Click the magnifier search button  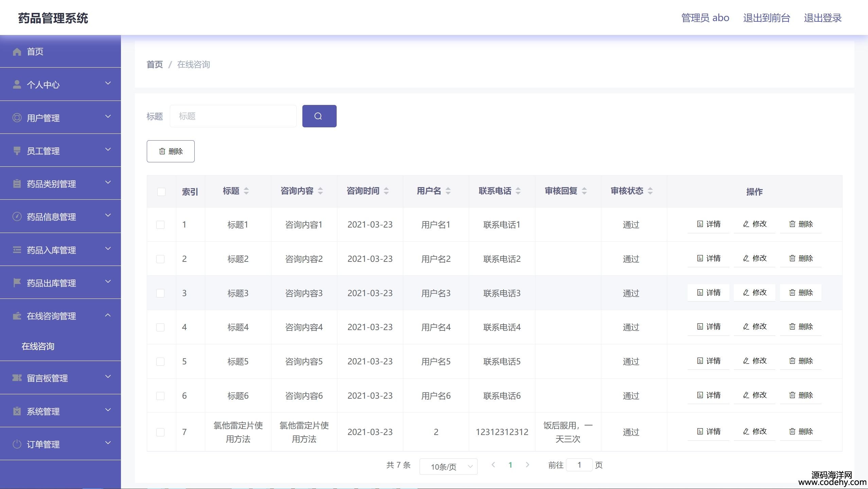pos(319,116)
